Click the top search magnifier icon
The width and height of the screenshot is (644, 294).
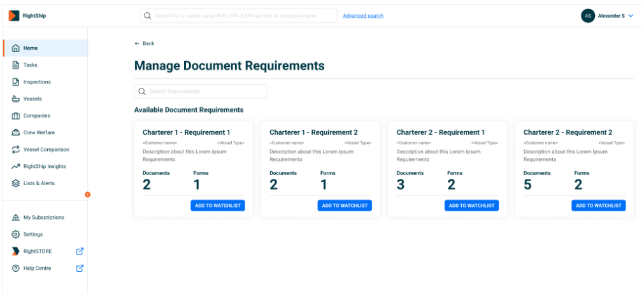point(148,15)
